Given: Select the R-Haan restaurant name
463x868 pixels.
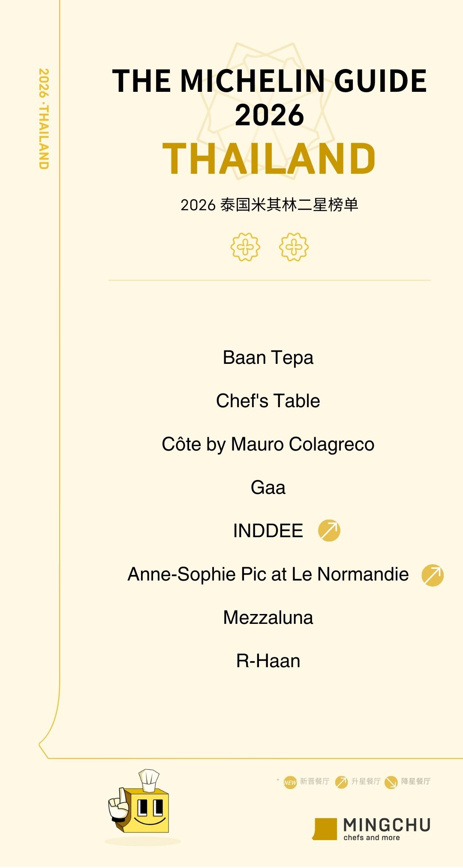Looking at the screenshot, I should pos(268,661).
